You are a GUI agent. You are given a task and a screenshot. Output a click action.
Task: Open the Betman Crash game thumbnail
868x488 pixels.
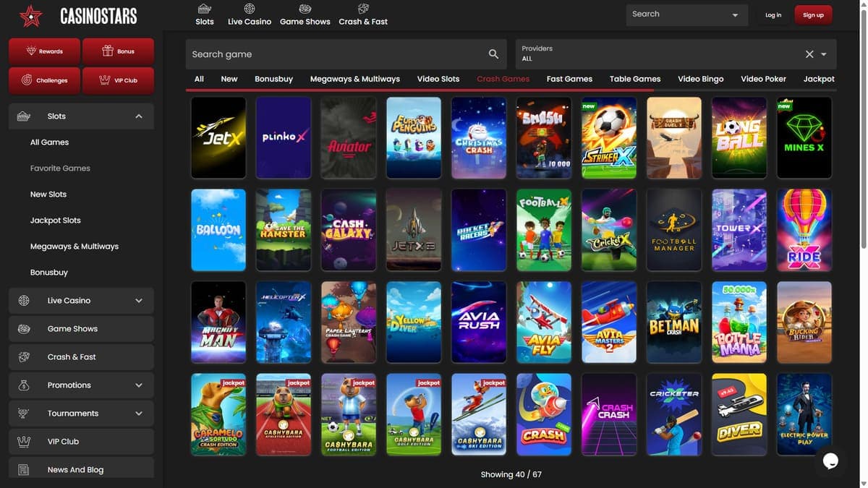pyautogui.click(x=674, y=322)
